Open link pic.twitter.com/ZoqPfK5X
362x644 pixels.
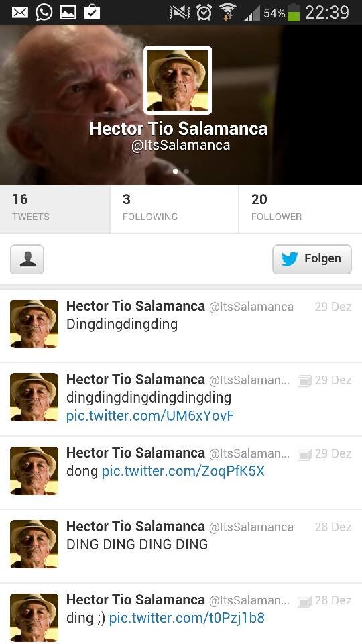[183, 471]
